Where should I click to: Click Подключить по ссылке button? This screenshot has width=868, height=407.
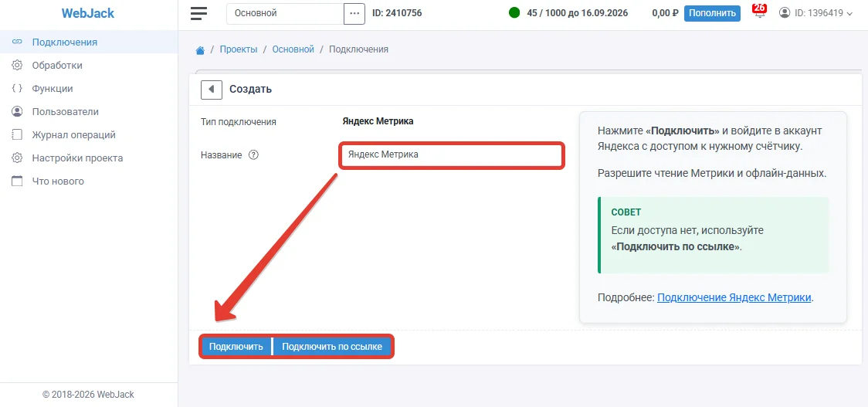(332, 347)
